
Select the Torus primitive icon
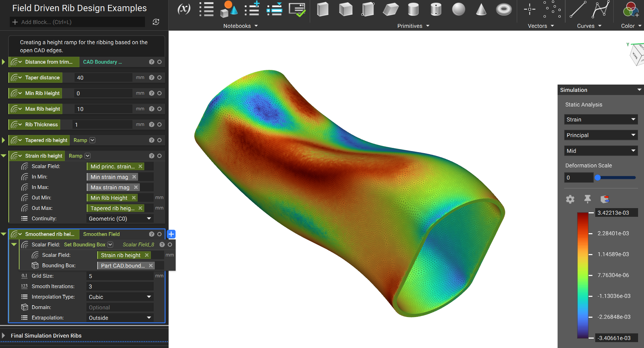(504, 9)
